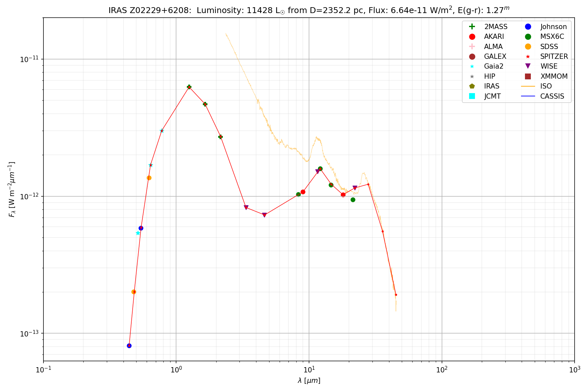This screenshot has height=392, width=588.
Task: Click the 'SDSS' legend label text
Action: [x=549, y=46]
